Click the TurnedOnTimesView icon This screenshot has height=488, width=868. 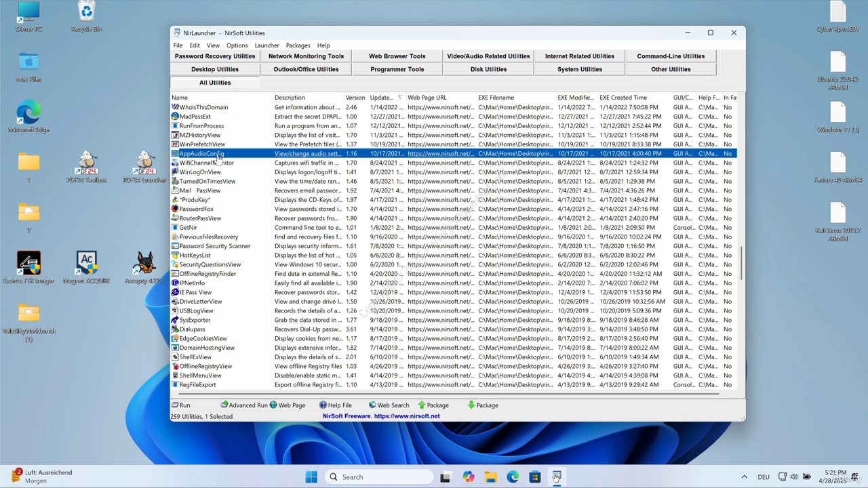click(x=175, y=181)
